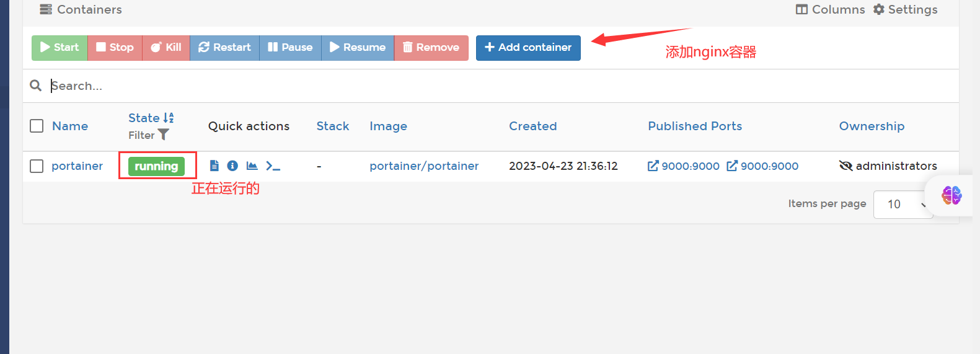Open the portainer/portainer image link
The image size is (980, 354).
point(424,166)
